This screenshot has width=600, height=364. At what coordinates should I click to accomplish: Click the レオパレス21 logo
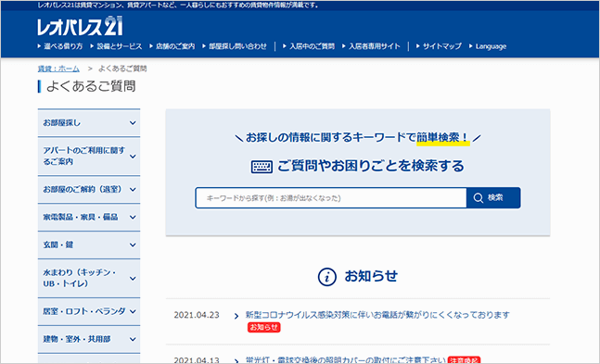[x=80, y=26]
